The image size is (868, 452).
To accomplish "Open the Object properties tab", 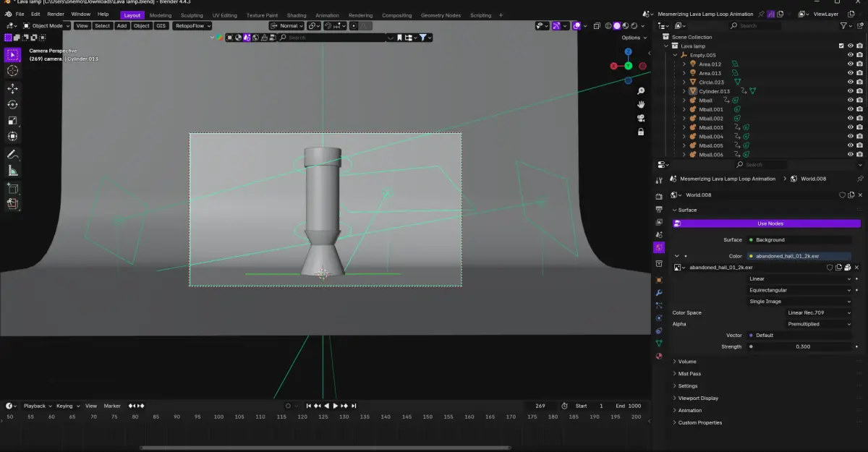I will click(658, 279).
